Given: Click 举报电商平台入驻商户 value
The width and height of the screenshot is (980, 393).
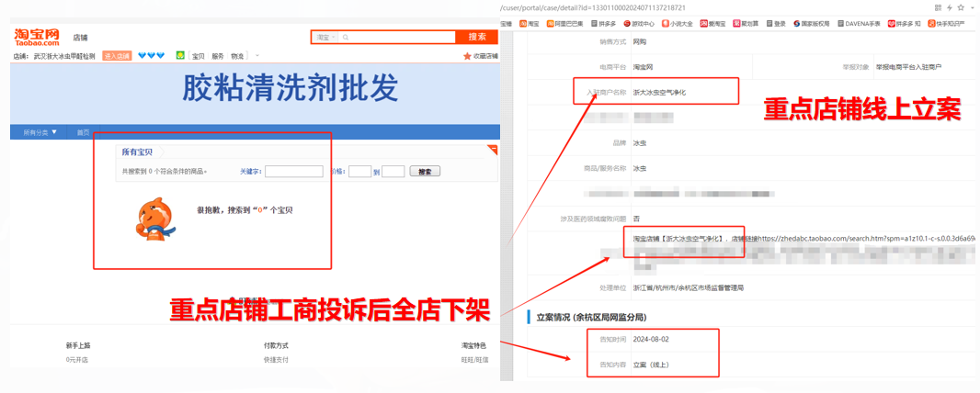Looking at the screenshot, I should click(x=908, y=67).
